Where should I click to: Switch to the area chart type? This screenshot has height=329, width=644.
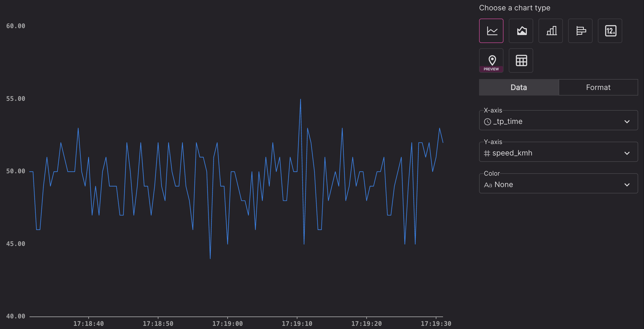click(521, 31)
